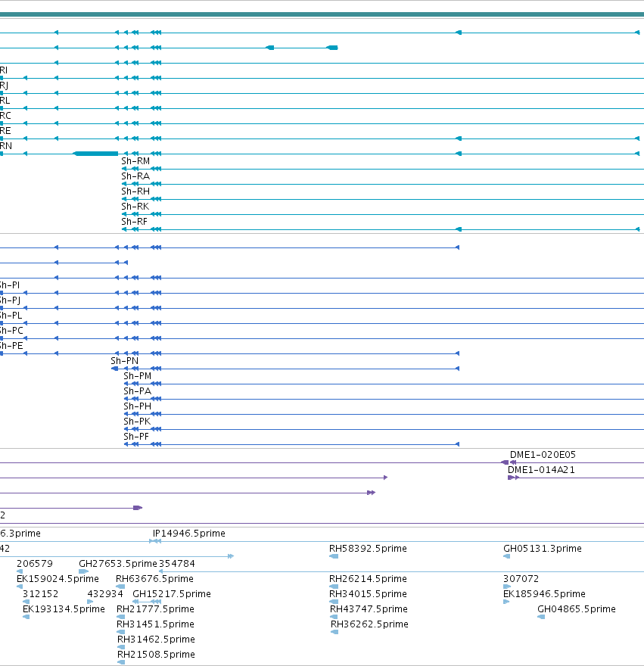
Task: Open the Sh-PH protein label
Action: point(137,406)
